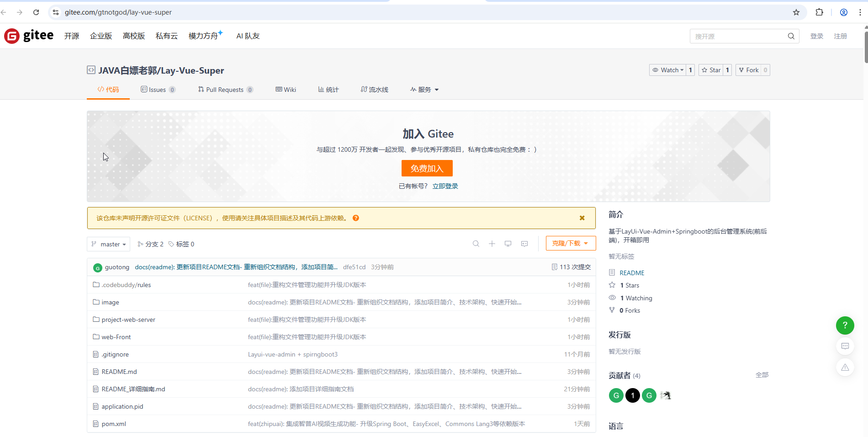Viewport: 868px width, 437px height.
Task: Click the 免费加入 join button
Action: pyautogui.click(x=427, y=168)
